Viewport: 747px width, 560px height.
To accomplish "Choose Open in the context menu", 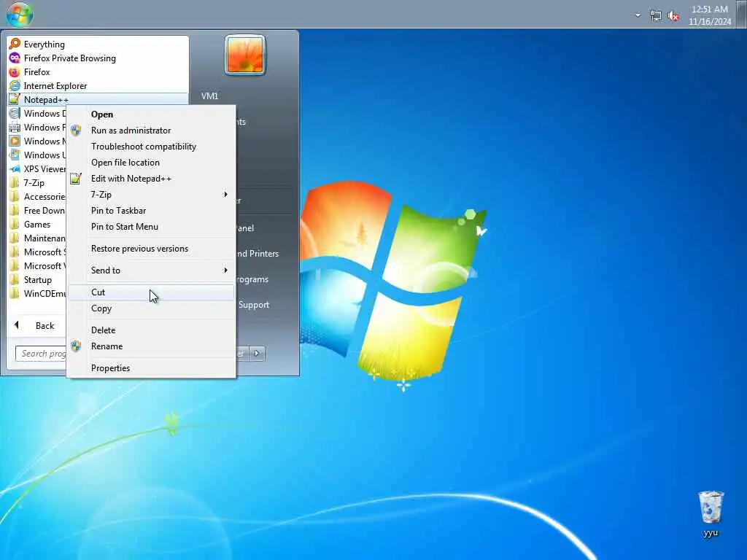I will point(151,114).
